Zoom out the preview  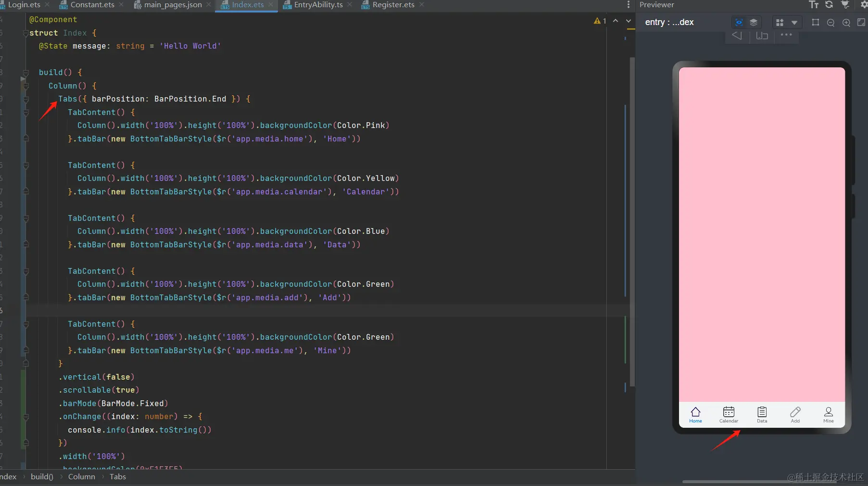point(830,23)
